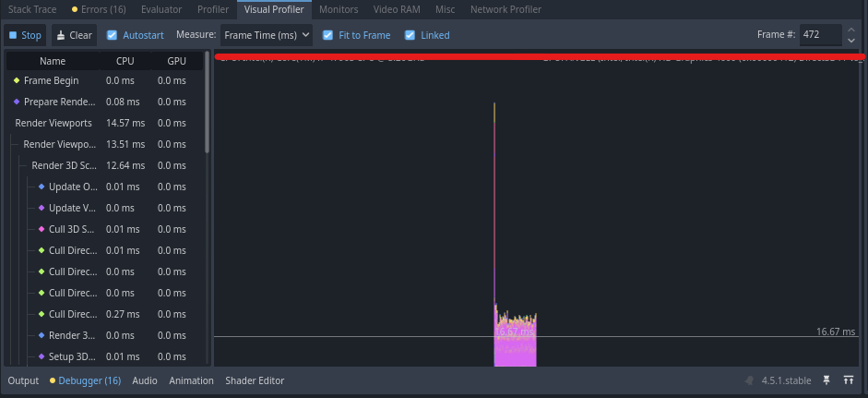Select the Render Viewports tree row
The width and height of the screenshot is (868, 398).
[54, 123]
